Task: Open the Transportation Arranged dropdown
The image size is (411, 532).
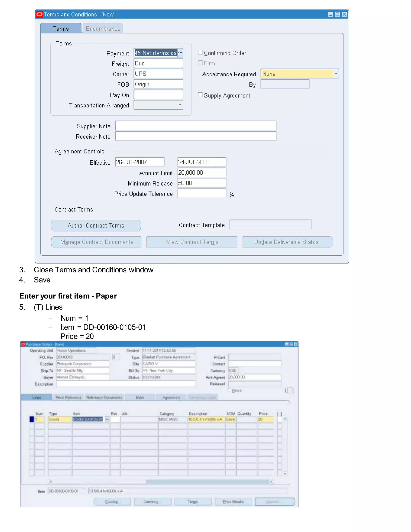Action: 180,105
